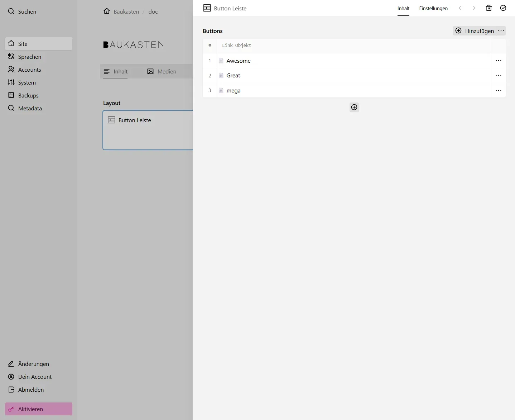Viewport: 515px width, 420px height.
Task: Click Hinzufügen to add a button
Action: (475, 31)
